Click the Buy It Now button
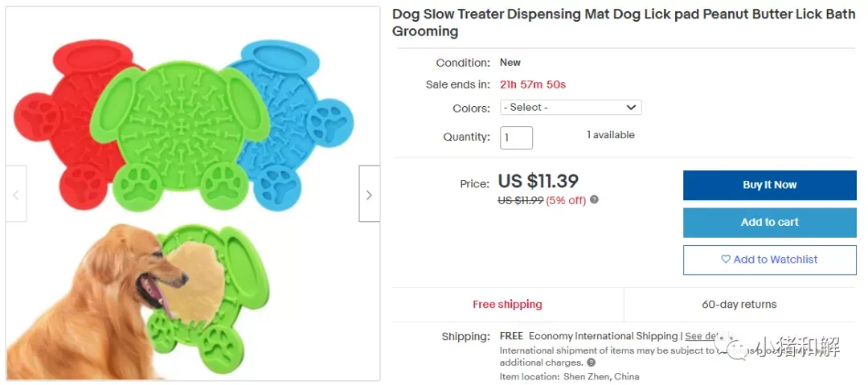Image resolution: width=868 pixels, height=385 pixels. tap(769, 185)
